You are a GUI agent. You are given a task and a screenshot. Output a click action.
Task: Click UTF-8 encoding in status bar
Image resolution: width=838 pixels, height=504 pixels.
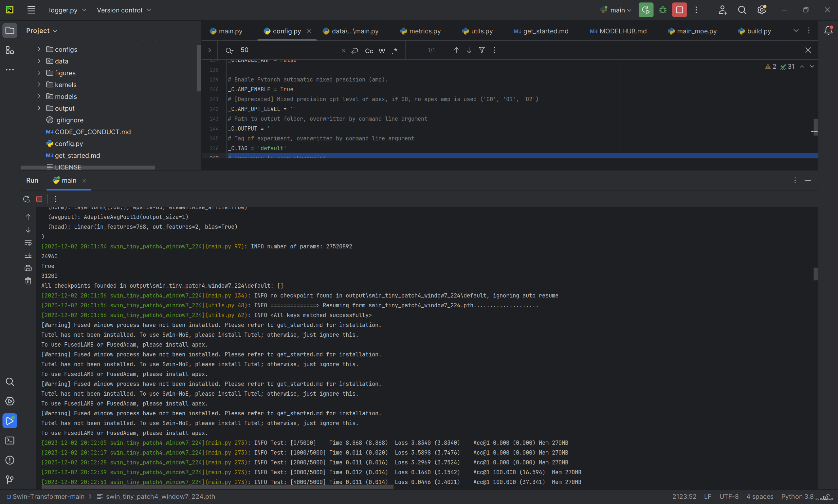click(729, 496)
